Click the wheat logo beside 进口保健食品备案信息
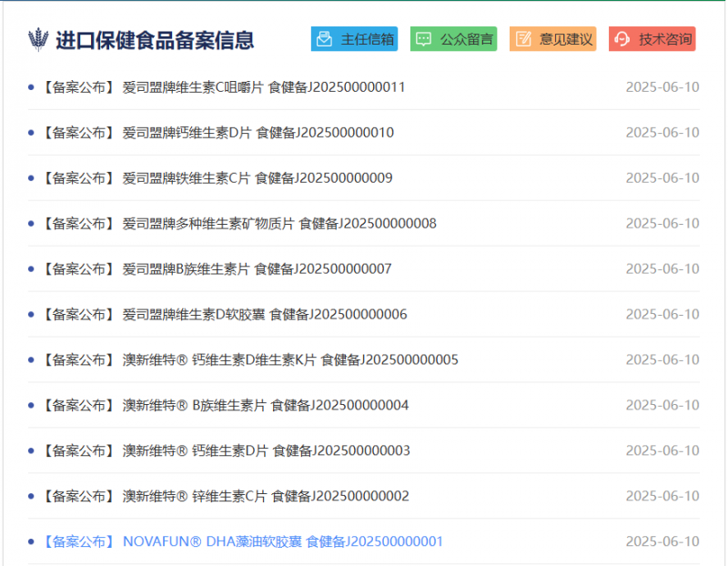 pyautogui.click(x=38, y=39)
